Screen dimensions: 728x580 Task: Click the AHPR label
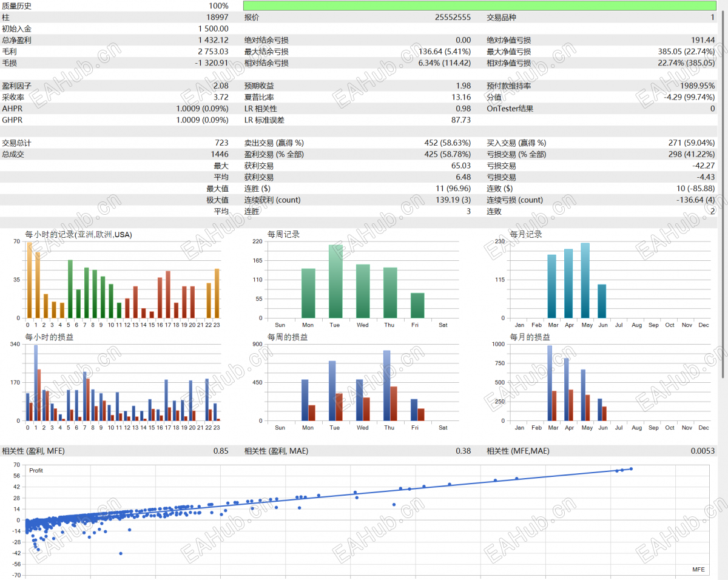tap(12, 109)
